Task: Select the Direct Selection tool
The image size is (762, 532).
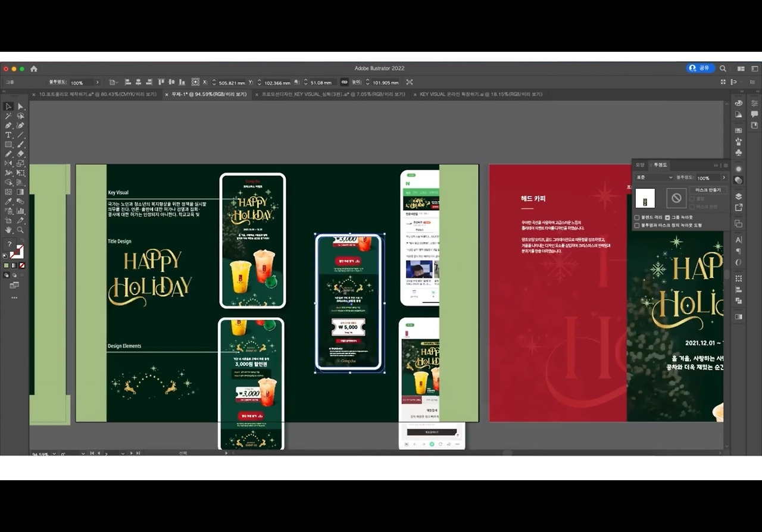Action: [20, 107]
